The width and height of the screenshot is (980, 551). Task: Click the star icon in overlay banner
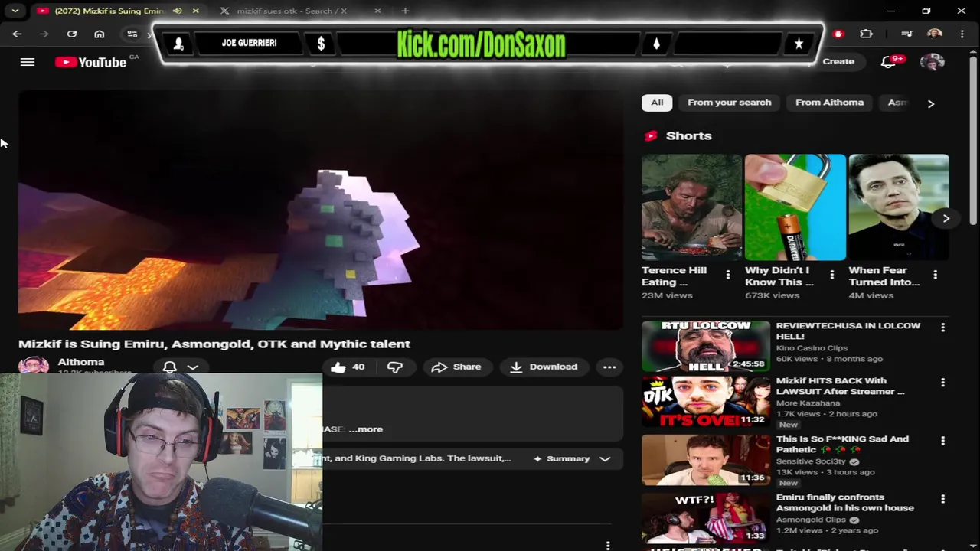point(799,44)
